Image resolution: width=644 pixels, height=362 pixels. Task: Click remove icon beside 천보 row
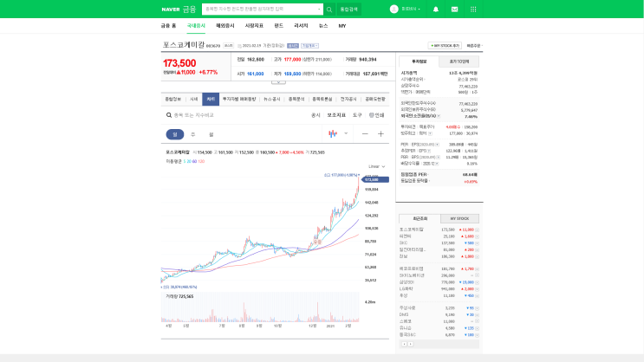coord(478,256)
